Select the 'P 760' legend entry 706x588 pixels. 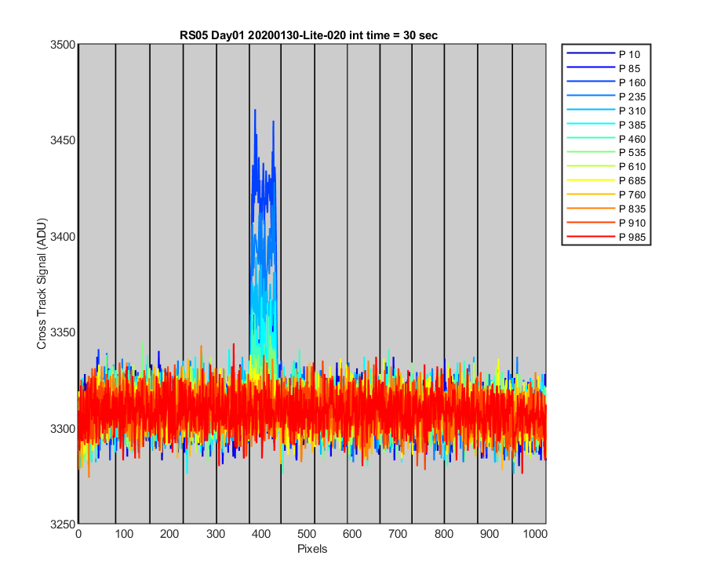[606, 194]
